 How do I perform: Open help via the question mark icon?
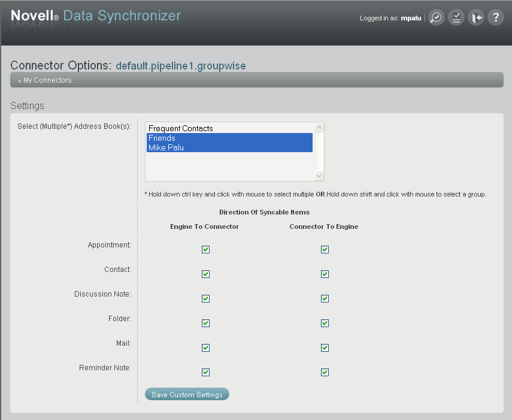(496, 17)
